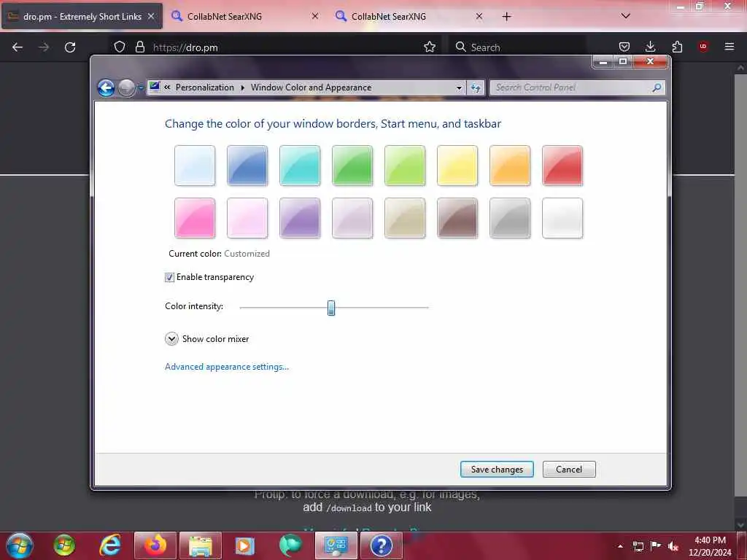The image size is (747, 560).
Task: Expand Show color mixer
Action: click(x=171, y=338)
